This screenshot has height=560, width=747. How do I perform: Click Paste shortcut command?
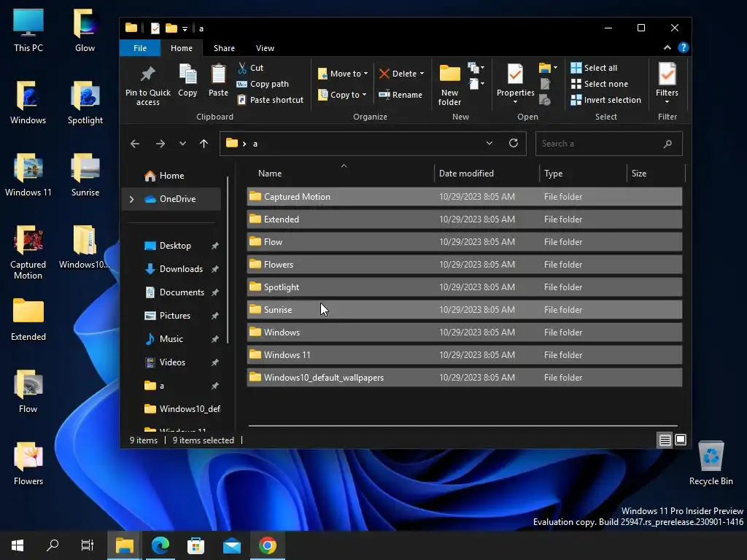click(x=270, y=100)
